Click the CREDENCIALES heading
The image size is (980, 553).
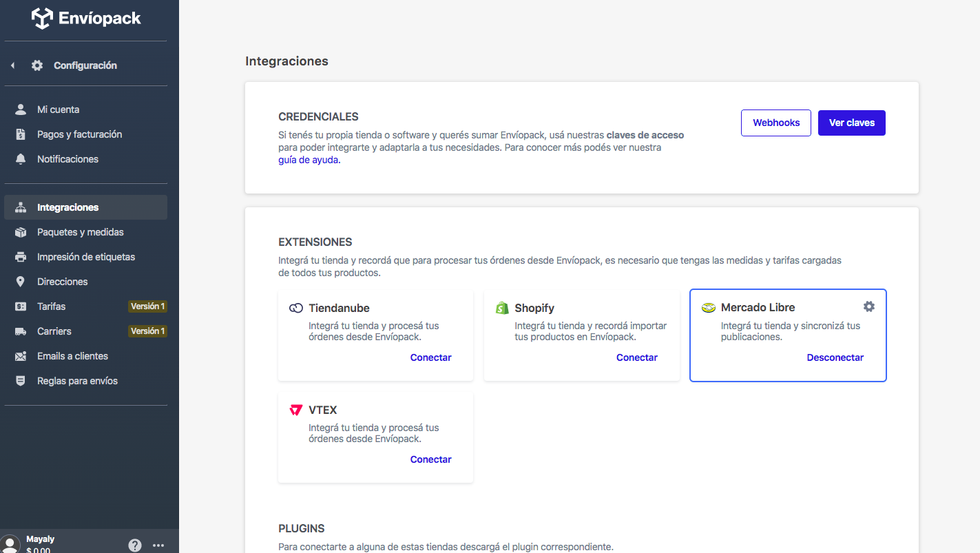point(319,117)
